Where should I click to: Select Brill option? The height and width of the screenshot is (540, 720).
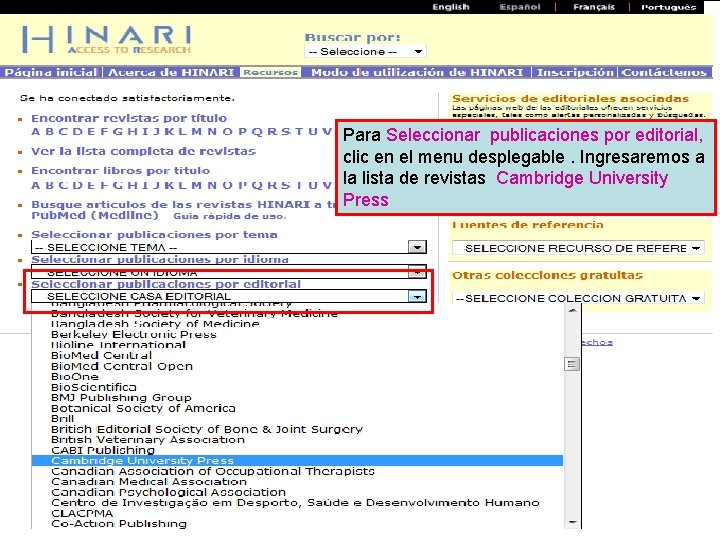pos(62,419)
